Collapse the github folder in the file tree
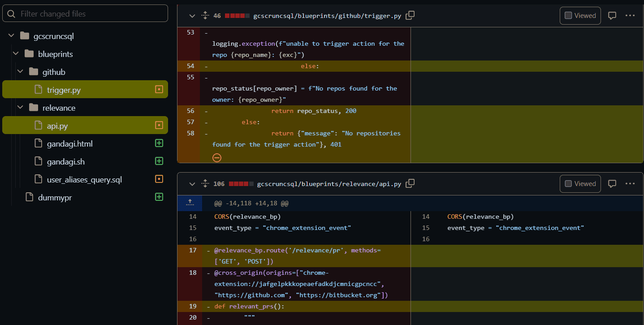Viewport: 644px width, 325px height. click(x=20, y=71)
